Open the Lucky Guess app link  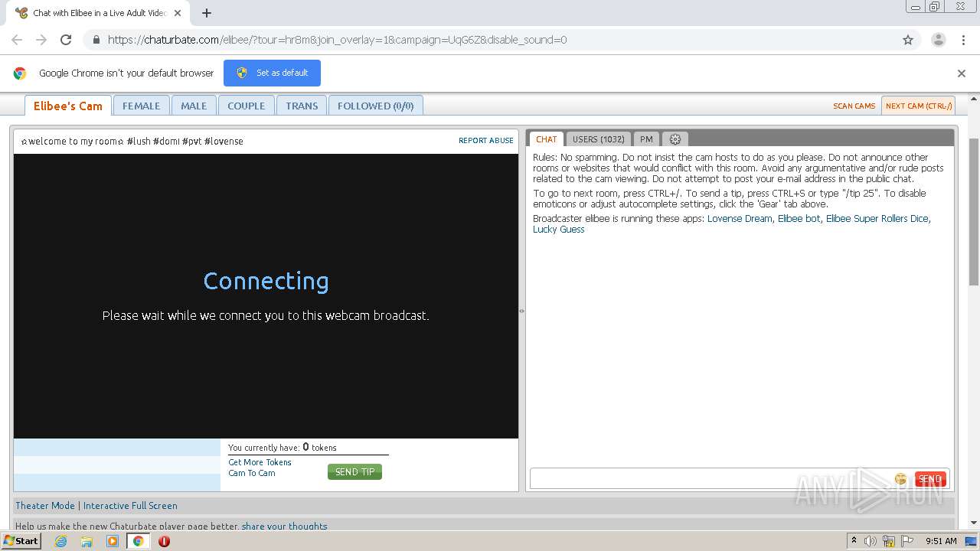click(559, 230)
